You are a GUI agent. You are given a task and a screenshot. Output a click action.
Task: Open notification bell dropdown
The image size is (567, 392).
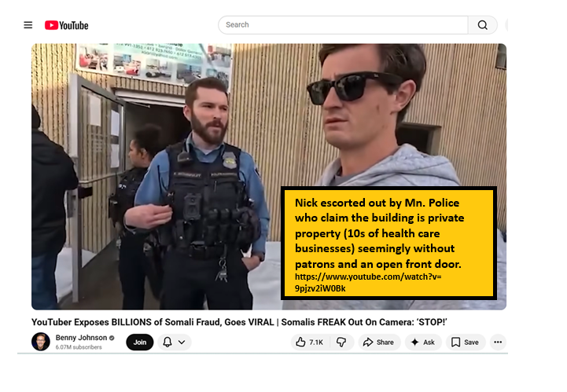(175, 343)
